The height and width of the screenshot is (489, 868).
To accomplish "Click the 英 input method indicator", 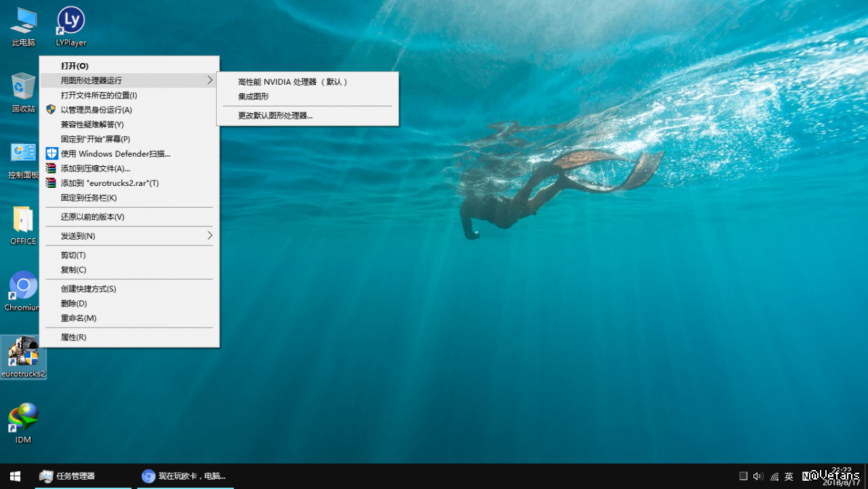I will point(789,477).
